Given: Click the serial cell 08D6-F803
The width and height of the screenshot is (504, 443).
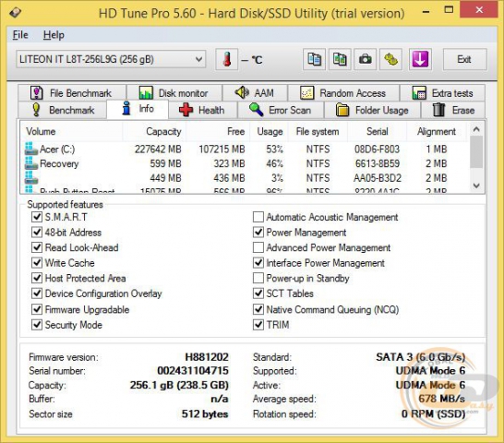Looking at the screenshot, I should pos(377,149).
